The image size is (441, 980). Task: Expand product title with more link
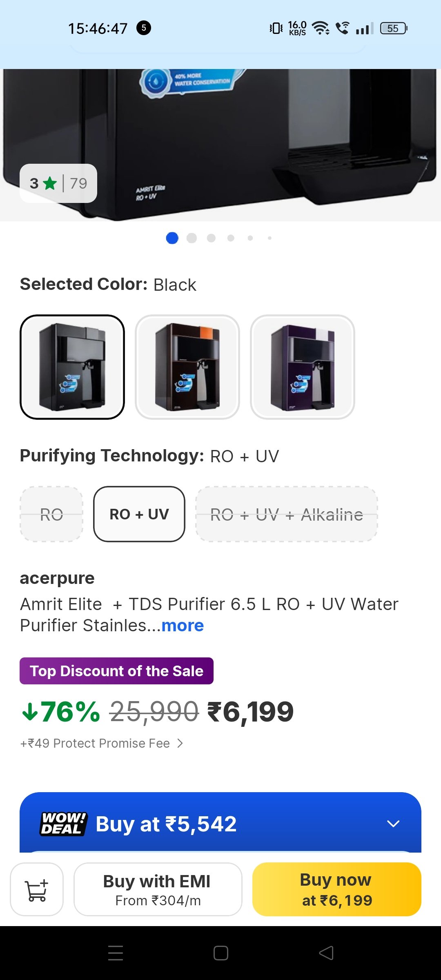[x=183, y=626]
